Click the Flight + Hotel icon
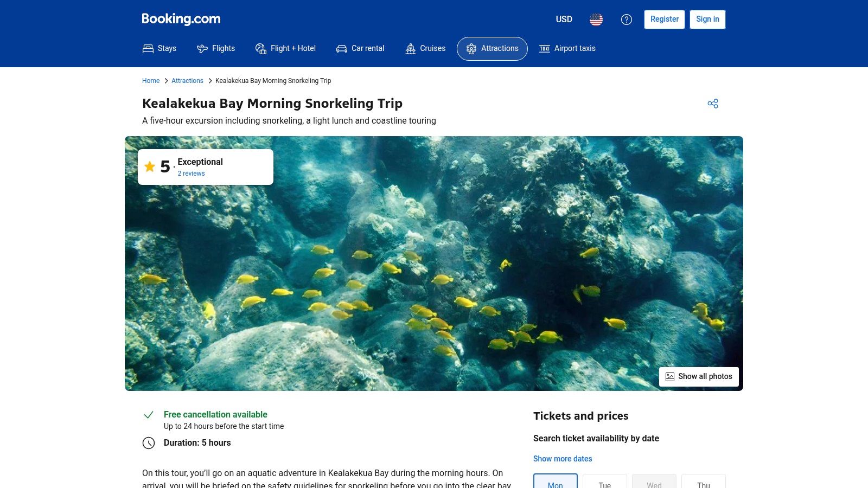868x488 pixels. coord(261,48)
